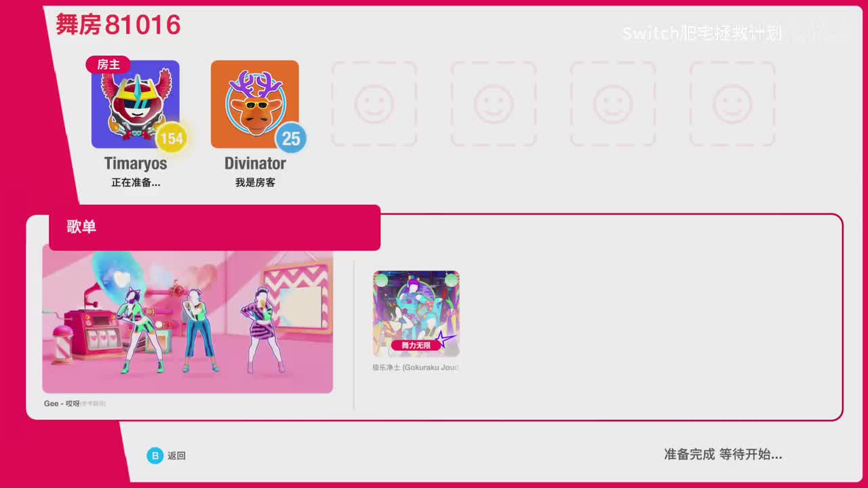
Task: Select the first empty smiley player slot
Action: (x=374, y=104)
